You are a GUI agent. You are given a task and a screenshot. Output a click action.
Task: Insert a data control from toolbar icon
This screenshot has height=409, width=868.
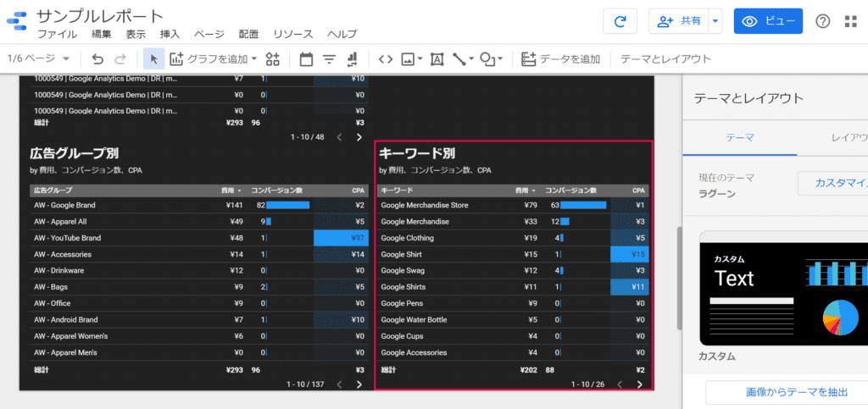click(352, 59)
